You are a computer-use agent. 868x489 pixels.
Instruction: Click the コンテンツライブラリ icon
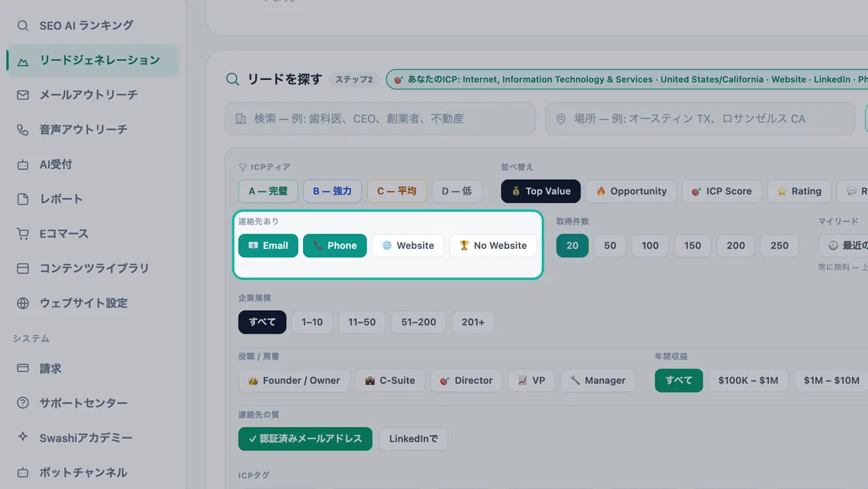pos(23,268)
